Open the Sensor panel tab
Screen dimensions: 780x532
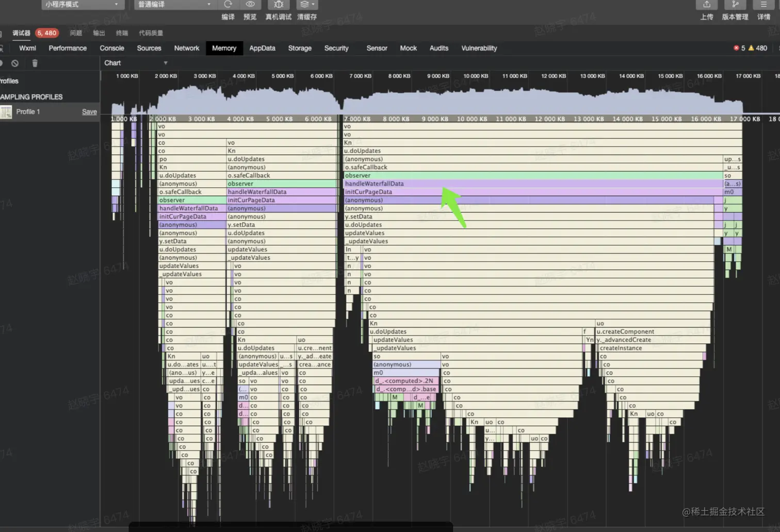coord(377,48)
